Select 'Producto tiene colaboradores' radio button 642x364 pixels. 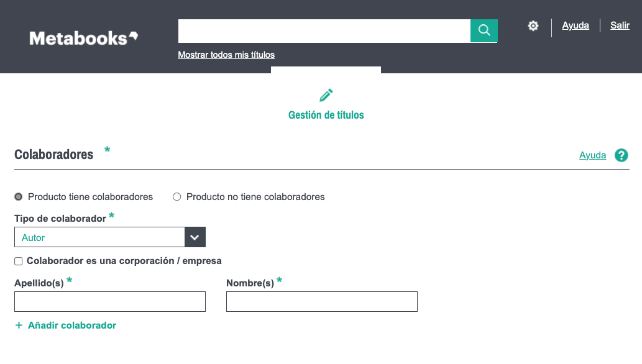tap(19, 197)
